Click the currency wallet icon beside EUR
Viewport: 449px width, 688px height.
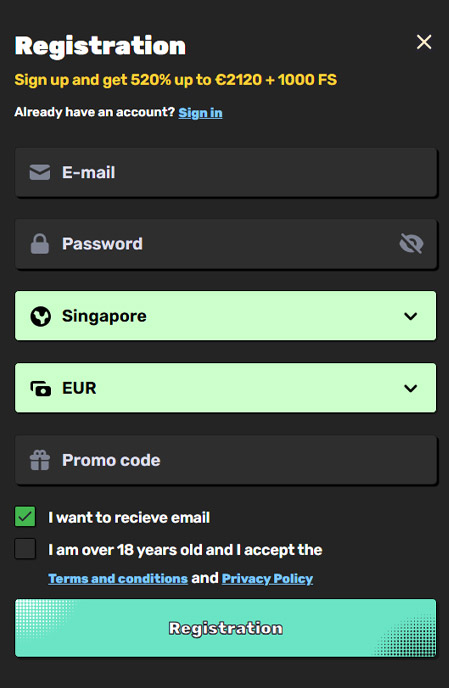40,388
